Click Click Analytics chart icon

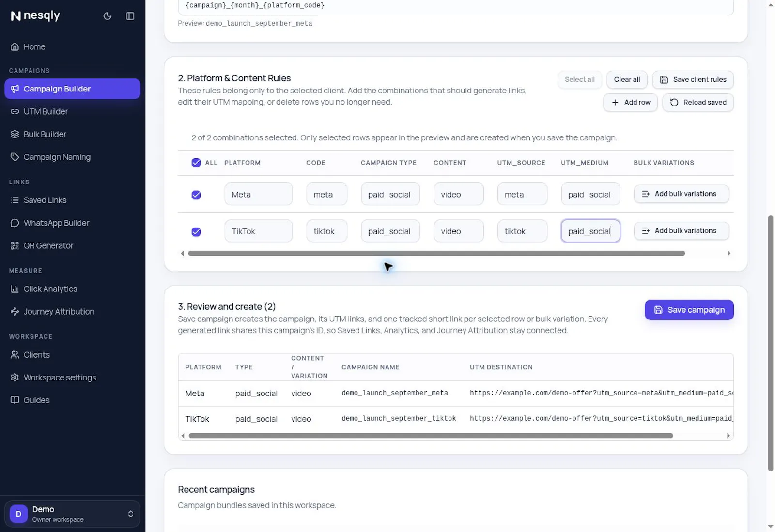point(15,289)
